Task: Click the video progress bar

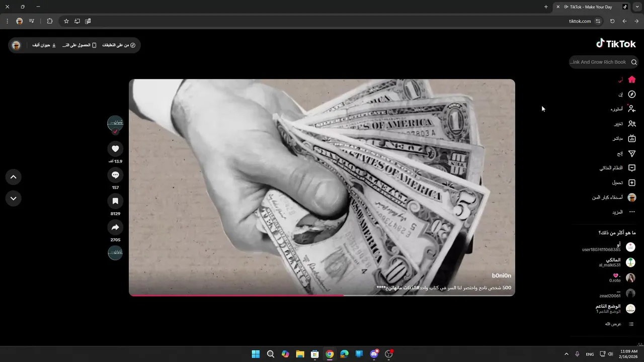Action: (x=322, y=295)
